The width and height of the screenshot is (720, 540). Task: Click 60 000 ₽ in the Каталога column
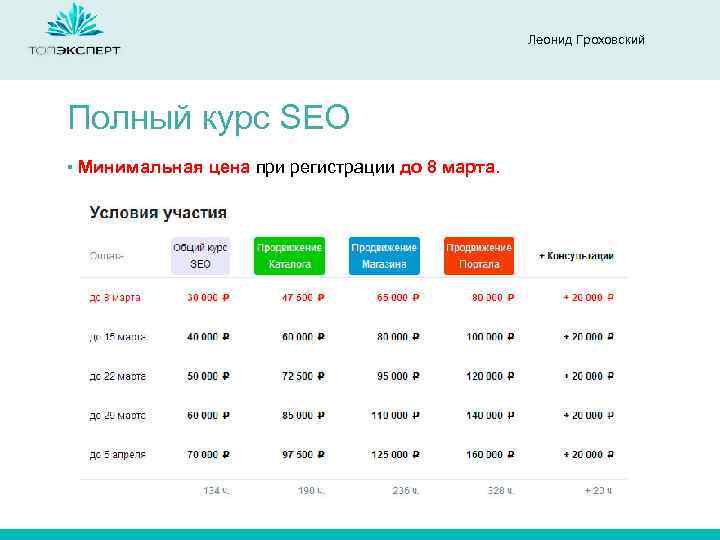303,337
